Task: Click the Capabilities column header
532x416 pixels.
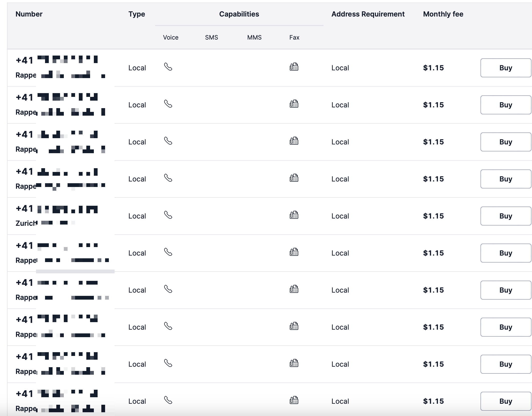Action: [x=239, y=14]
